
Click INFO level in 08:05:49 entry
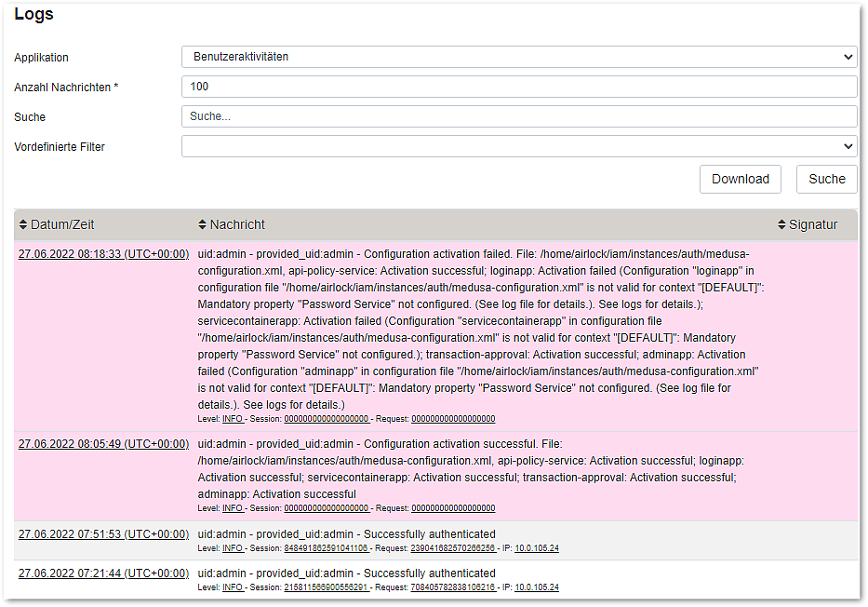pyautogui.click(x=233, y=508)
